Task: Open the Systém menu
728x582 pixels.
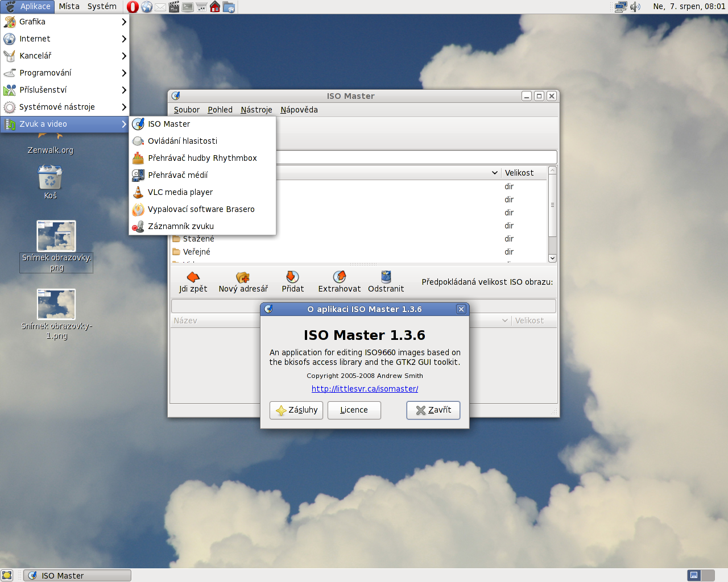Action: pyautogui.click(x=102, y=6)
